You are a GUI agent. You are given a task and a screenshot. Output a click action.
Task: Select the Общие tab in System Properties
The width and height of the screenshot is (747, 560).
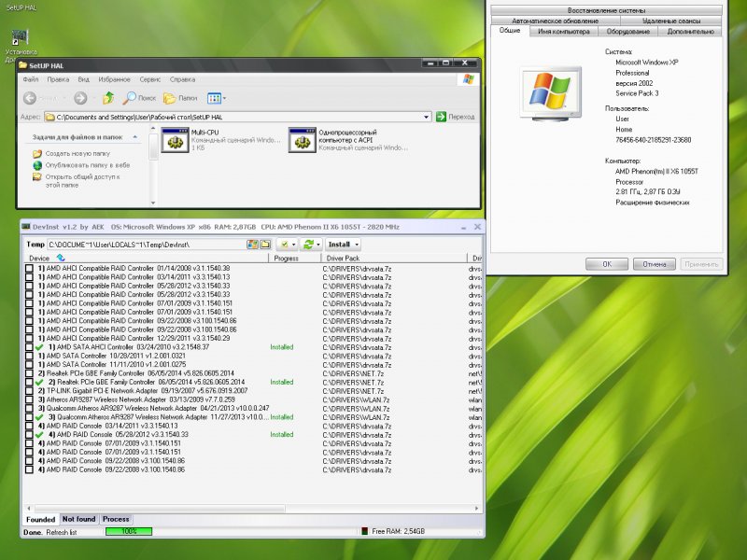510,31
